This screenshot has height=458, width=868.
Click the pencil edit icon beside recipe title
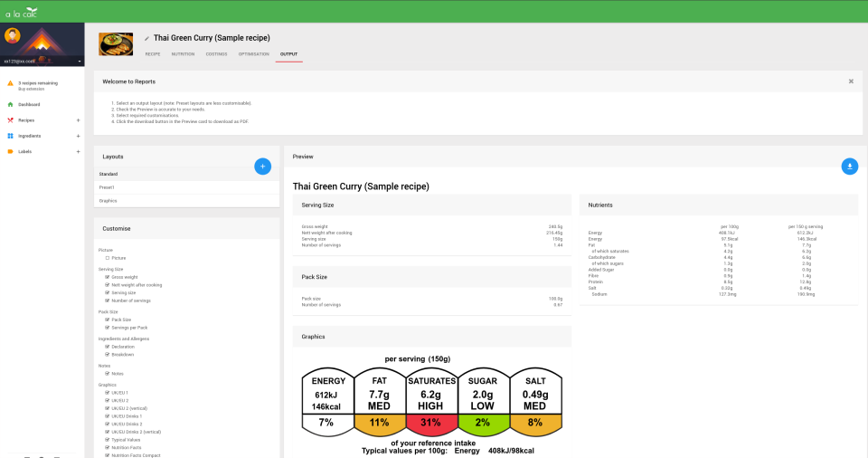[146, 38]
